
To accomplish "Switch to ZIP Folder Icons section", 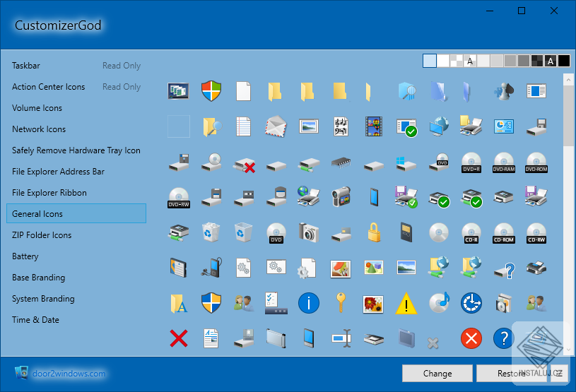I will pyautogui.click(x=42, y=235).
